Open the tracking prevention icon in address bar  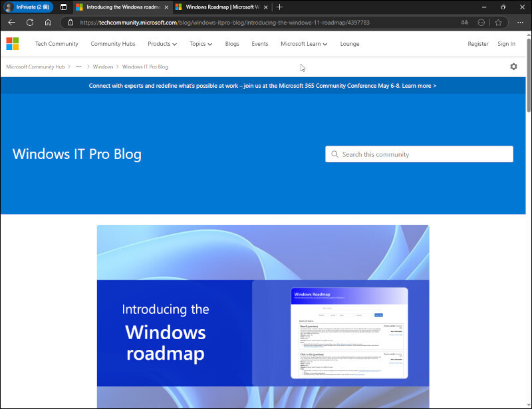(x=481, y=23)
